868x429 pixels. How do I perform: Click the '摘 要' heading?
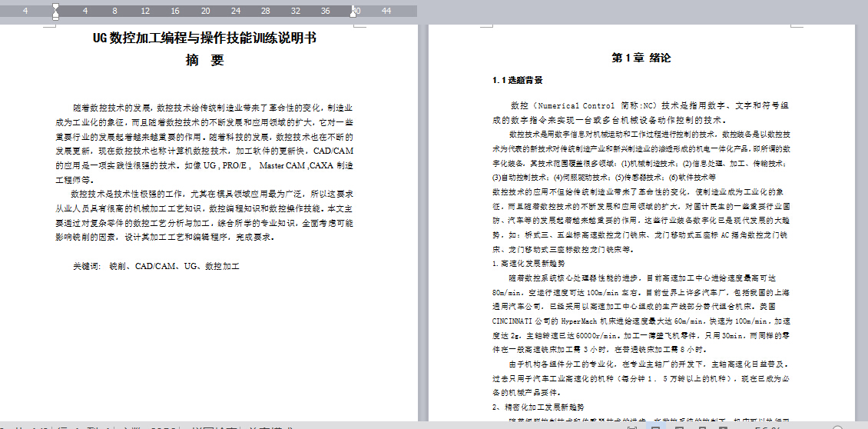205,61
